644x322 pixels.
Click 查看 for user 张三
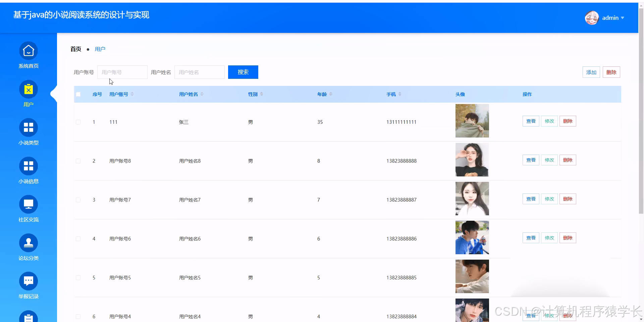pyautogui.click(x=531, y=121)
